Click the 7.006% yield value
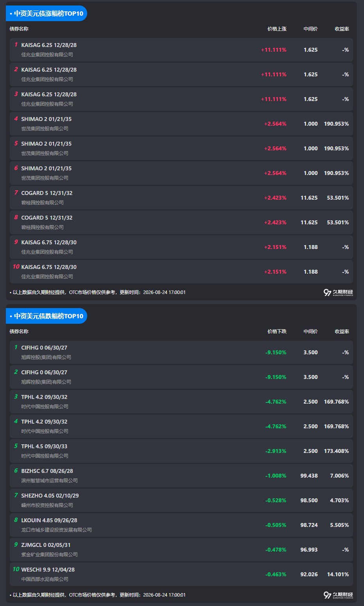 coord(339,476)
